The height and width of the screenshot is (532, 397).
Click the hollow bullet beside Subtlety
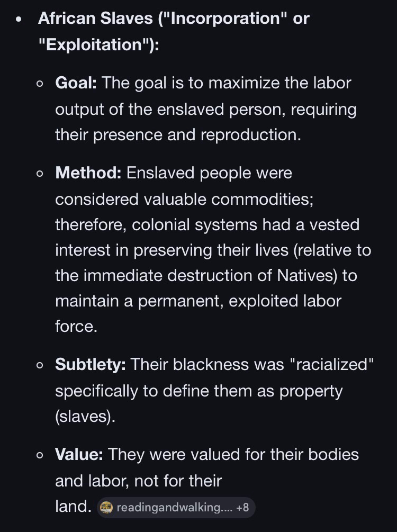pyautogui.click(x=40, y=365)
